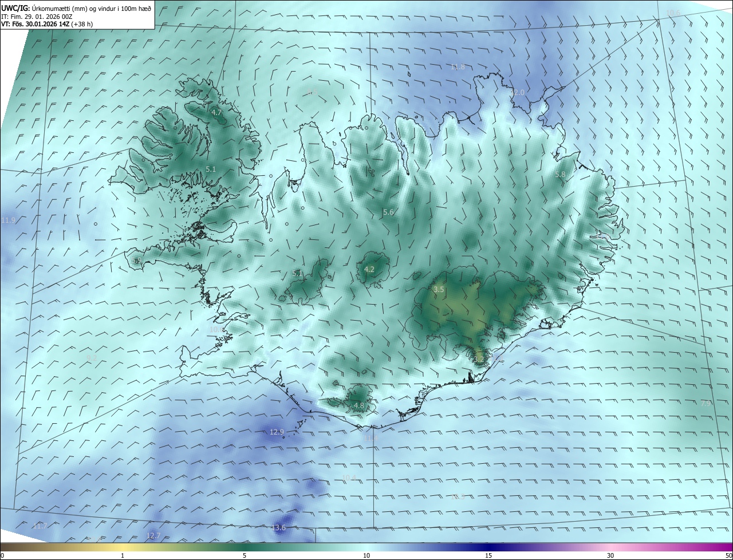This screenshot has width=733, height=560.
Task: Click the "IT: Fim. 29. 01. 2026 00Z" line
Action: [37, 17]
